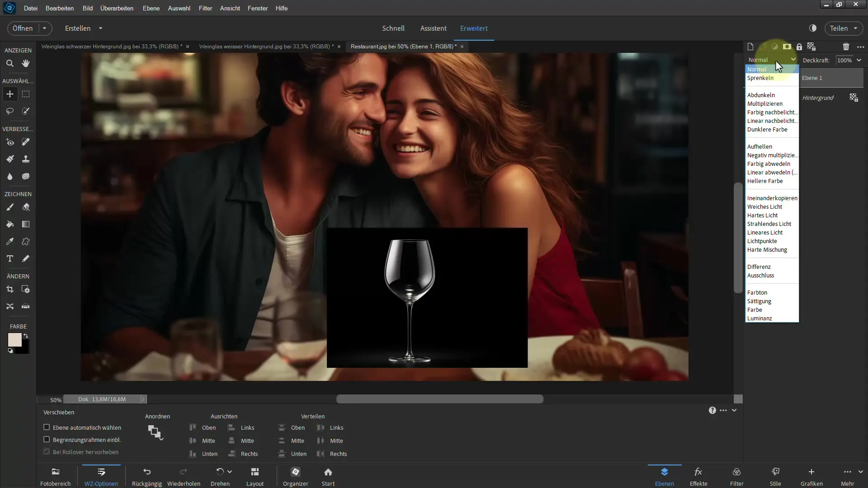Create a new layer in Layers panel
The image size is (868, 488).
(x=750, y=47)
